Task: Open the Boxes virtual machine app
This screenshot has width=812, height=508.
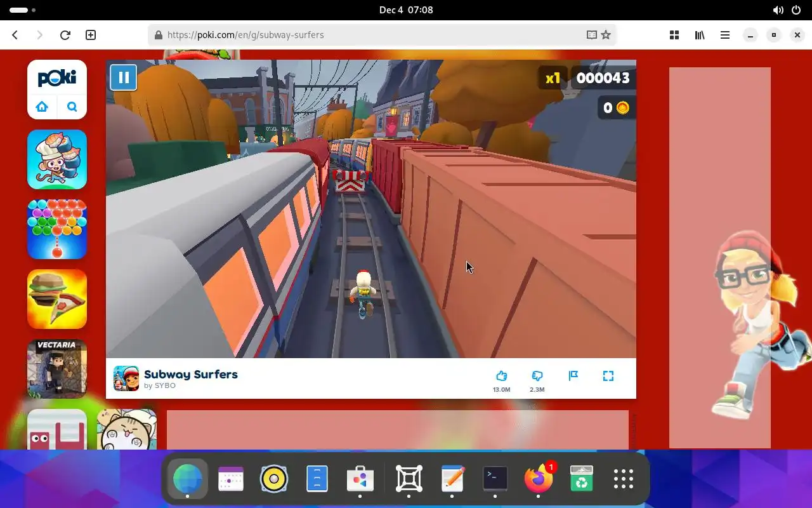Action: 409,479
